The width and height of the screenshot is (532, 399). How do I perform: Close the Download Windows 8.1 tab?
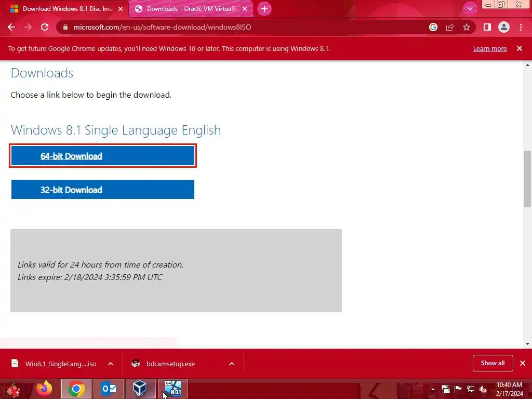(121, 9)
